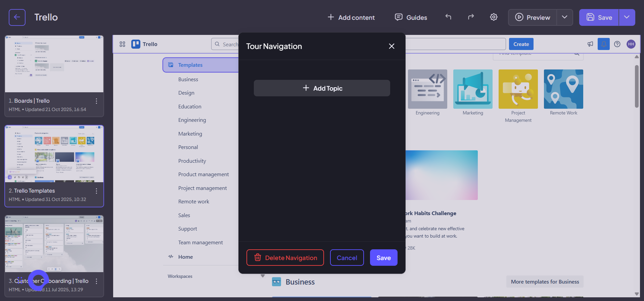The width and height of the screenshot is (644, 301).
Task: Click the page scrollbar up arrow
Action: pos(637,57)
